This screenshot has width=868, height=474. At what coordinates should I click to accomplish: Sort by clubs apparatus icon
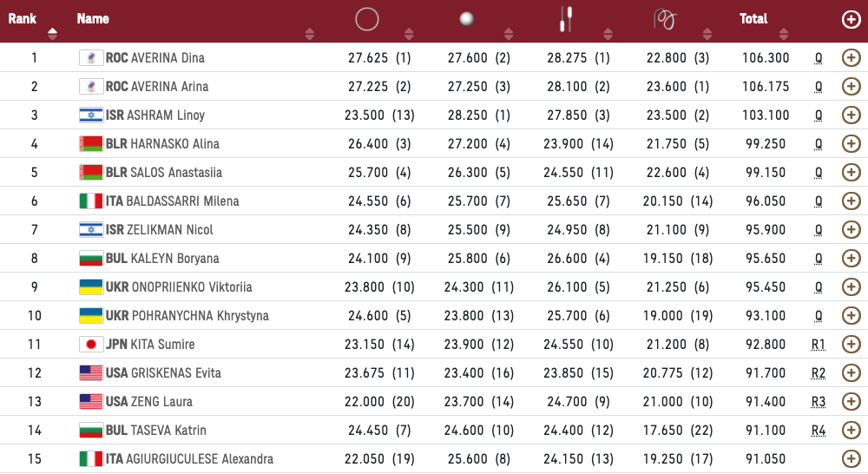coord(566,18)
